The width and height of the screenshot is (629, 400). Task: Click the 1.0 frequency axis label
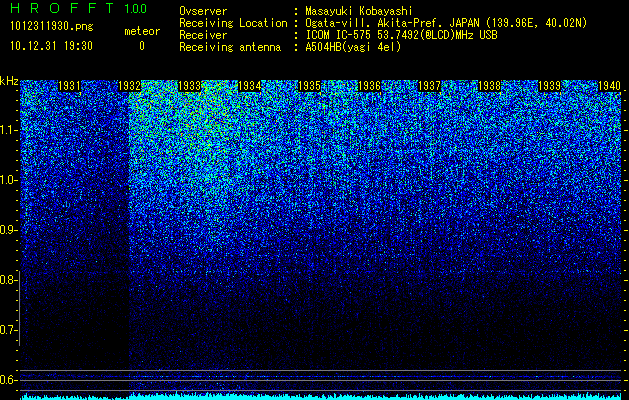pos(8,181)
